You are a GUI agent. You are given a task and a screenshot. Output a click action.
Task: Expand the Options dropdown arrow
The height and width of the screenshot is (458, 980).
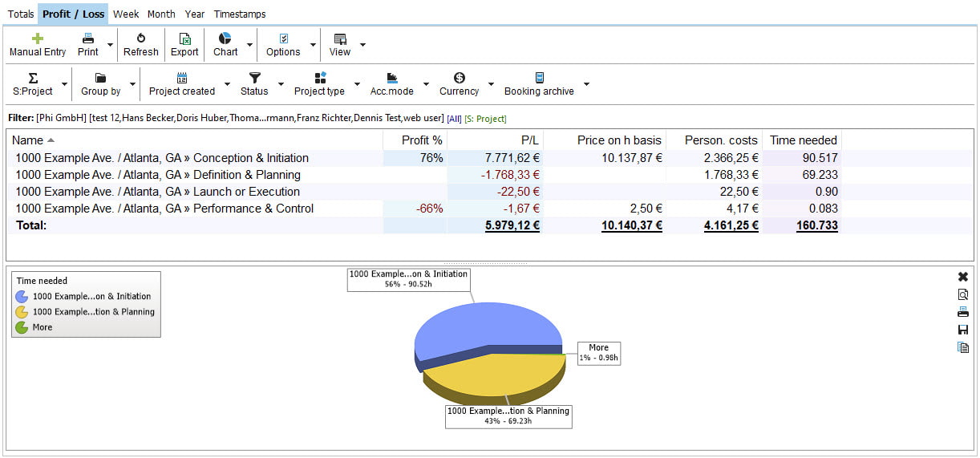(313, 45)
